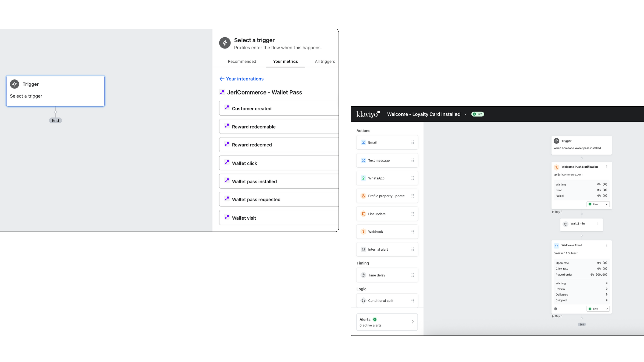The width and height of the screenshot is (644, 362).
Task: Expand the Alerts panel chevron
Action: click(413, 322)
